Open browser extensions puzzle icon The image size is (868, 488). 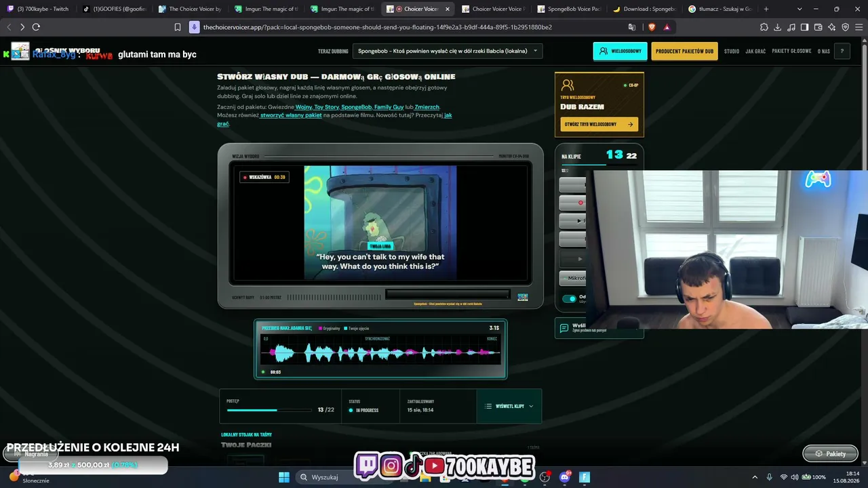tap(764, 27)
